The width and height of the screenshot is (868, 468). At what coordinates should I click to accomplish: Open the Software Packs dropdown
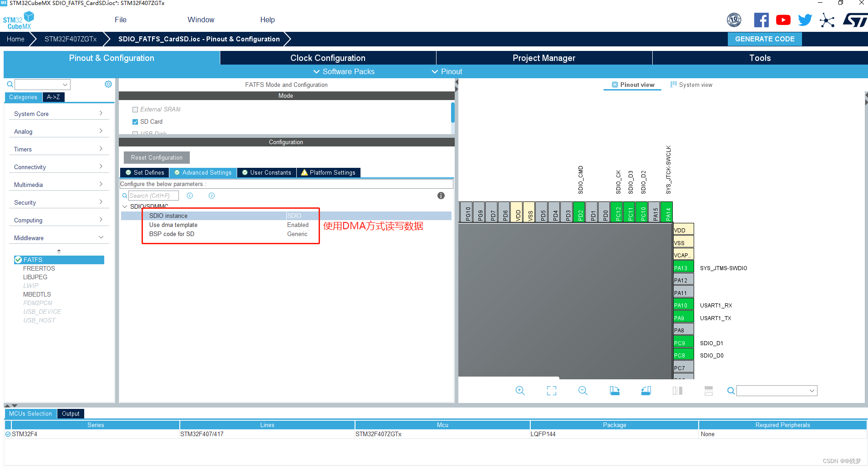coord(344,71)
